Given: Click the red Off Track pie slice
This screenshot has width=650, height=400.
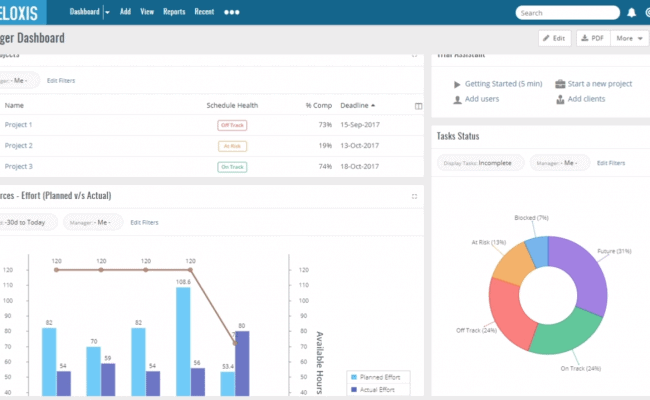Looking at the screenshot, I should [508, 315].
